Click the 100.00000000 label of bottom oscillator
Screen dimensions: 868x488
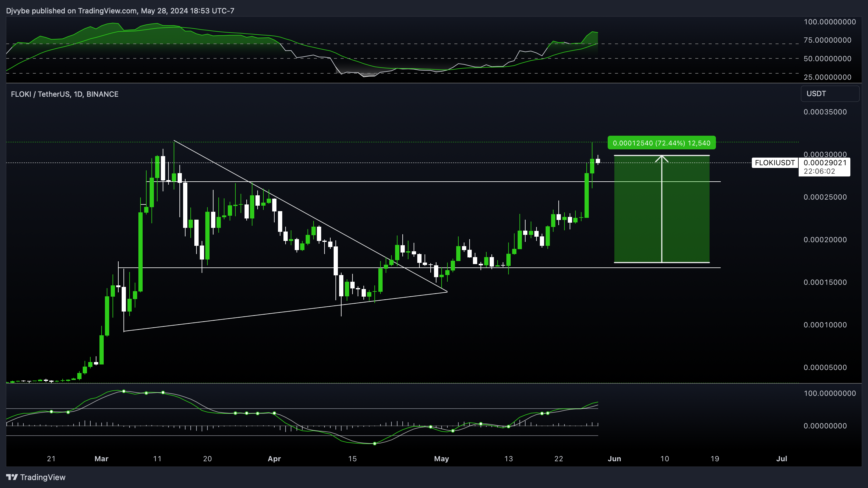(830, 393)
